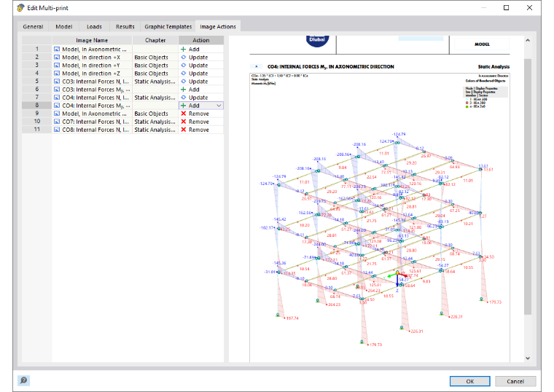Click the Action column header
This screenshot has height=392, width=554.
coord(201,40)
